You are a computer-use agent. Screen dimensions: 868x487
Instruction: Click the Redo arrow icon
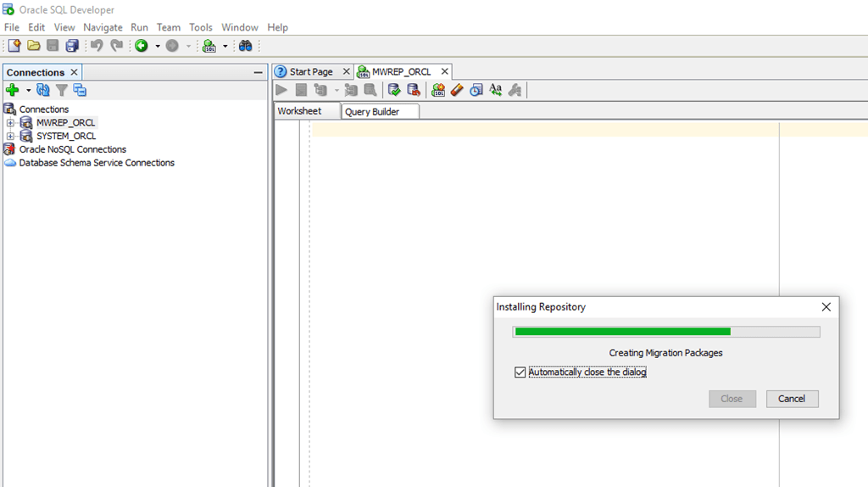(116, 46)
